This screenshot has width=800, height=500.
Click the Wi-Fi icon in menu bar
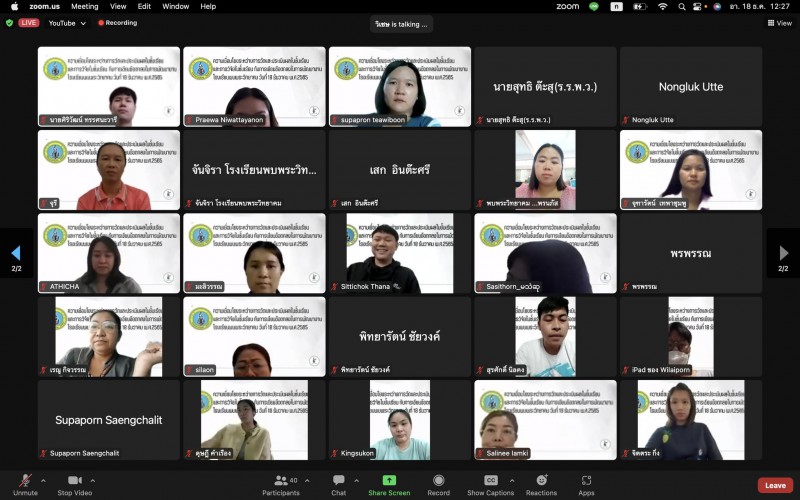[662, 6]
